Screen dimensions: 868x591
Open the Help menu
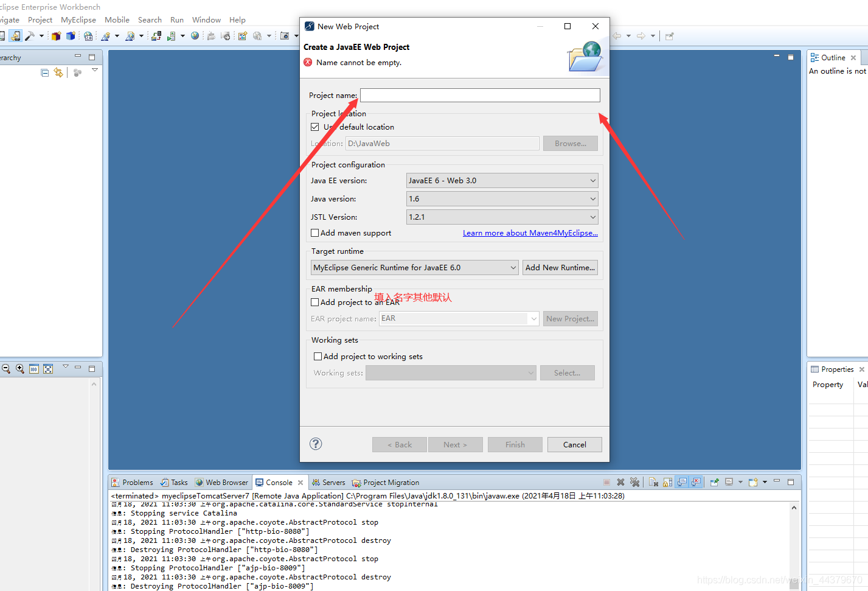237,20
